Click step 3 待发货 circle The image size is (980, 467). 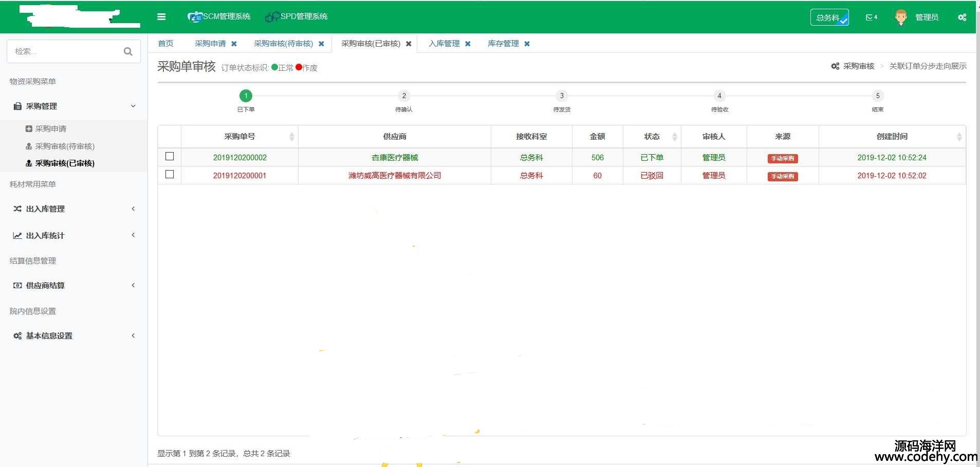click(562, 96)
